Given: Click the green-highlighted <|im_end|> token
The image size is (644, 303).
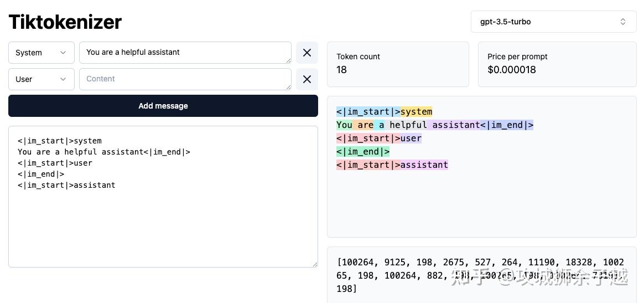Looking at the screenshot, I should pyautogui.click(x=363, y=152).
